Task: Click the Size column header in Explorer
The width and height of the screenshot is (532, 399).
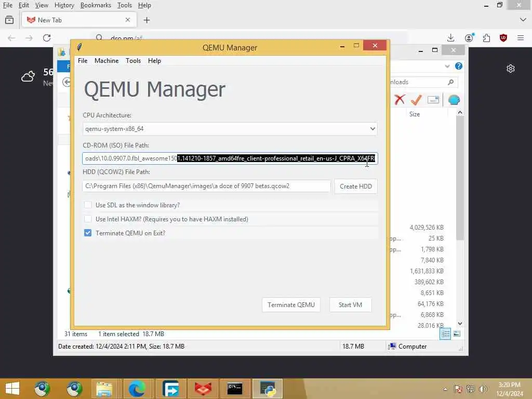Action: (415, 114)
